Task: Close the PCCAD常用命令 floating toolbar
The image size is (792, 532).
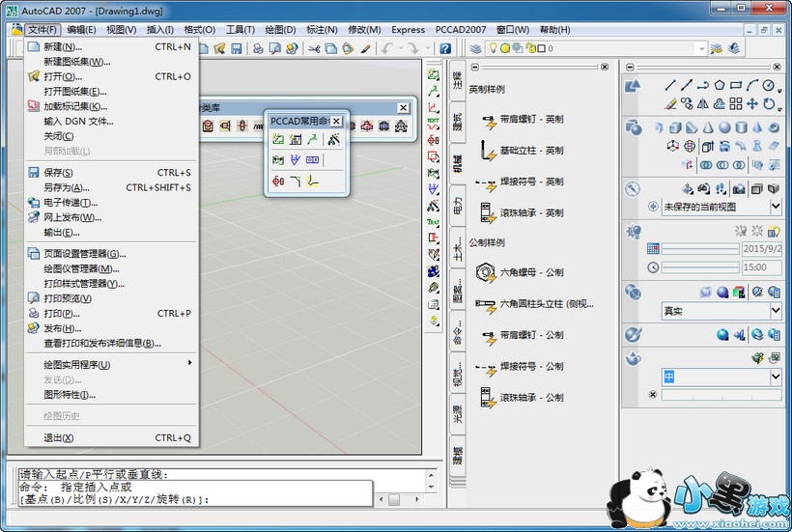Action: tap(336, 121)
